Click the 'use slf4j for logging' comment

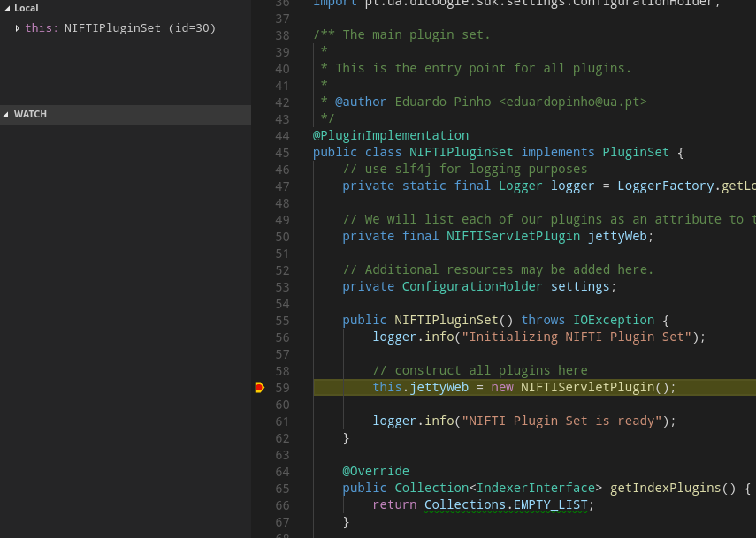tap(465, 169)
